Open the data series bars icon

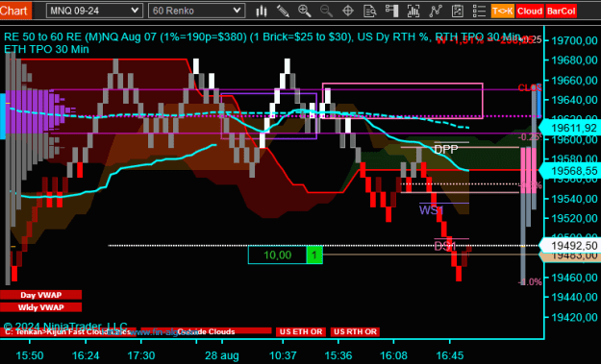(x=413, y=11)
